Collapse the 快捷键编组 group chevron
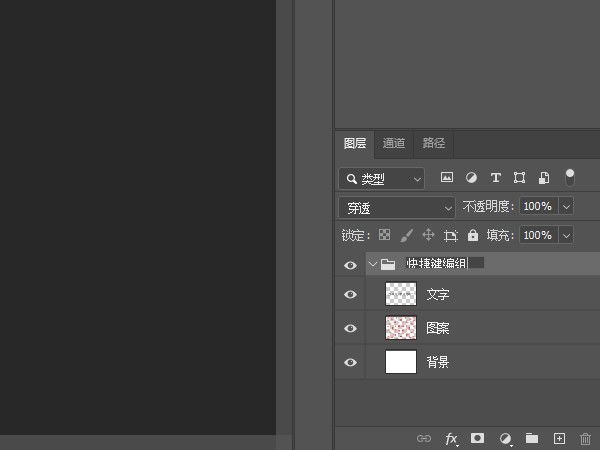This screenshot has width=600, height=450. 373,264
